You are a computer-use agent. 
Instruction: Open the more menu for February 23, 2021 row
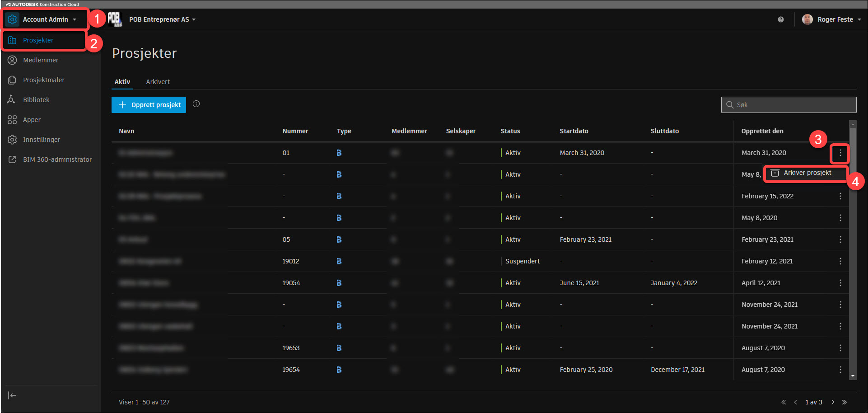pos(840,239)
